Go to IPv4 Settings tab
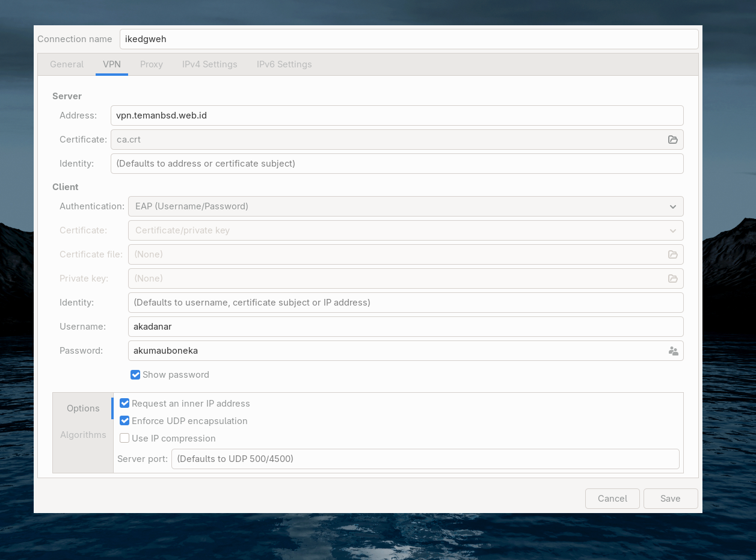 point(210,64)
